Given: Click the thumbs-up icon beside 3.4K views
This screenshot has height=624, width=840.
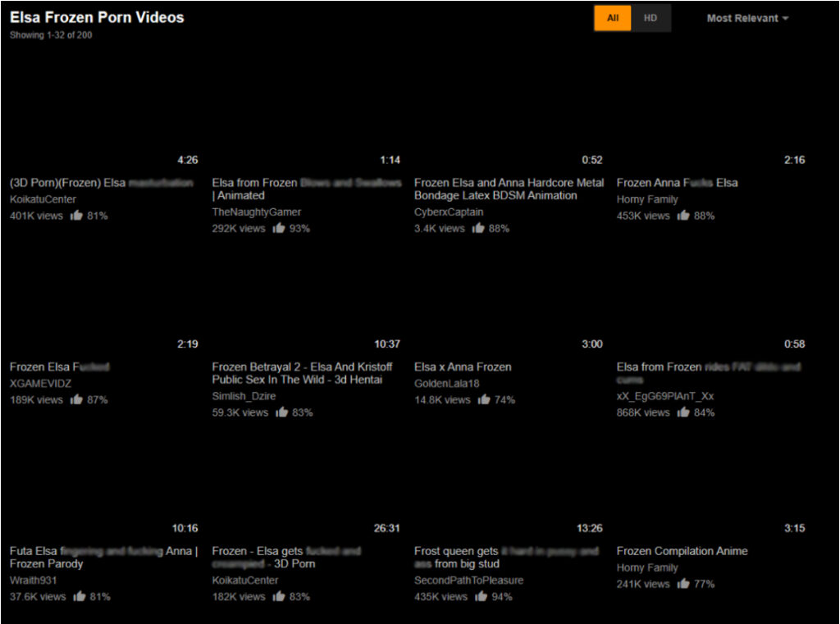Looking at the screenshot, I should click(x=478, y=228).
